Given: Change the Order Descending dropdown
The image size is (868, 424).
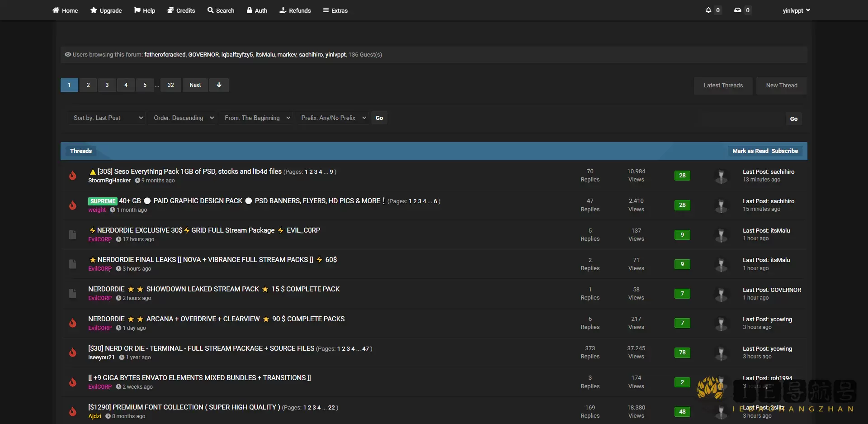Looking at the screenshot, I should [x=183, y=118].
